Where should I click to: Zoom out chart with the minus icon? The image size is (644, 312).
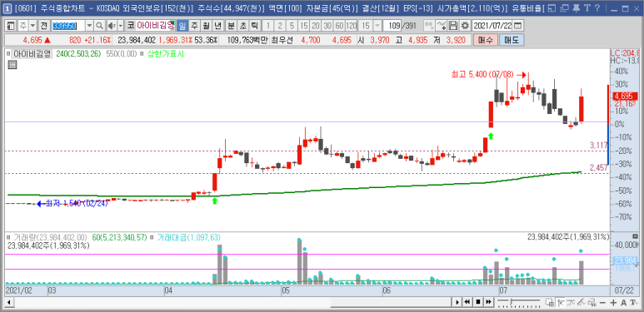click(x=602, y=303)
